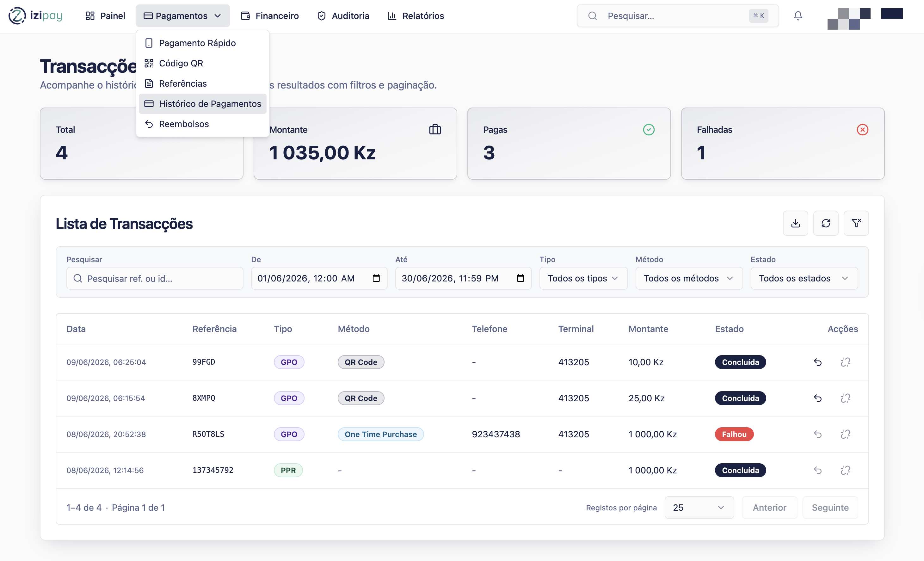
Task: Click the Data column header
Action: point(76,329)
